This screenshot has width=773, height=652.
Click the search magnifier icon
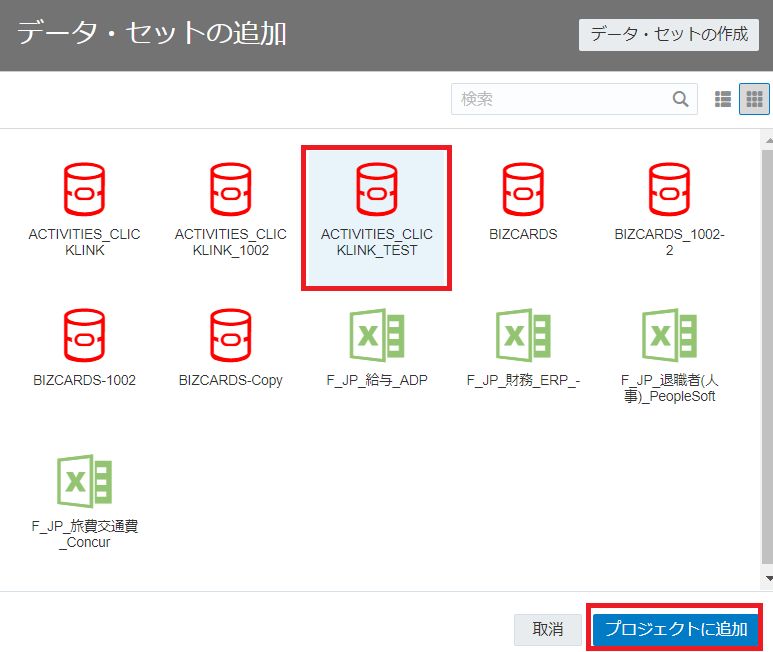coord(681,99)
